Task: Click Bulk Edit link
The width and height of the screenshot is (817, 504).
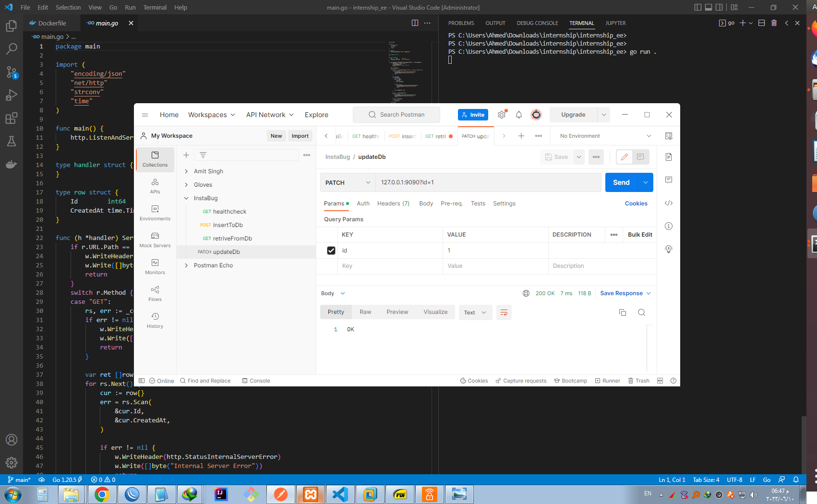Action: point(640,235)
